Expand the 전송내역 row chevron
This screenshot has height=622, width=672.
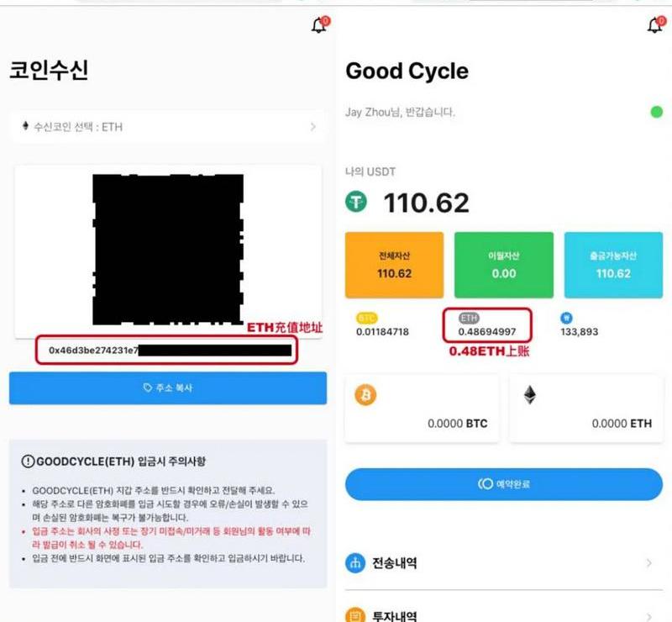(x=649, y=563)
